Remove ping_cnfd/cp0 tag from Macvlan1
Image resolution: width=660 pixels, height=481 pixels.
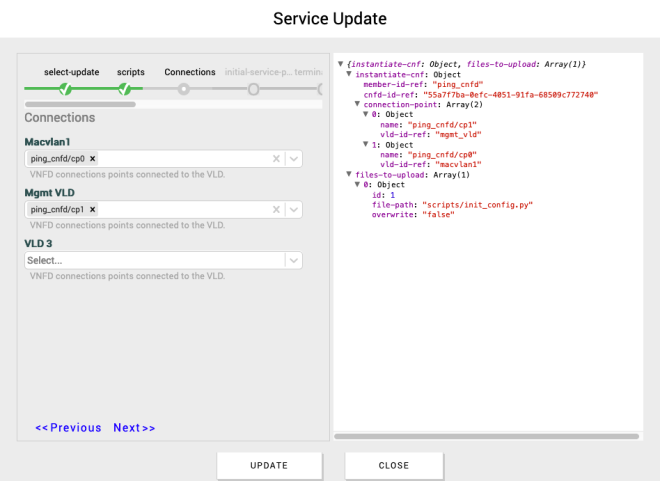pos(93,159)
